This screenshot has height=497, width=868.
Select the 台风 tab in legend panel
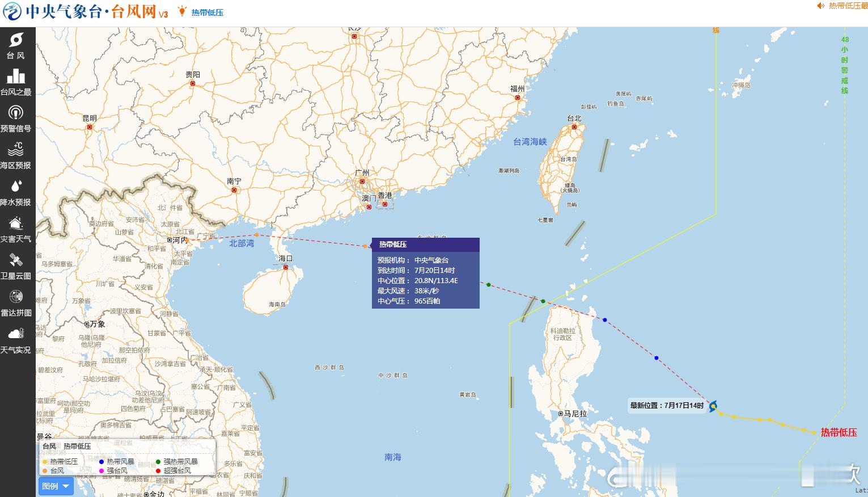(x=49, y=447)
